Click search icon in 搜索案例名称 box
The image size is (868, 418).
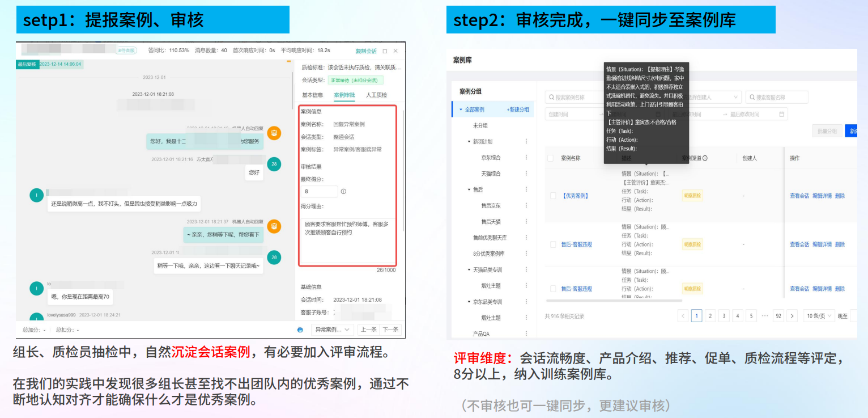click(551, 98)
